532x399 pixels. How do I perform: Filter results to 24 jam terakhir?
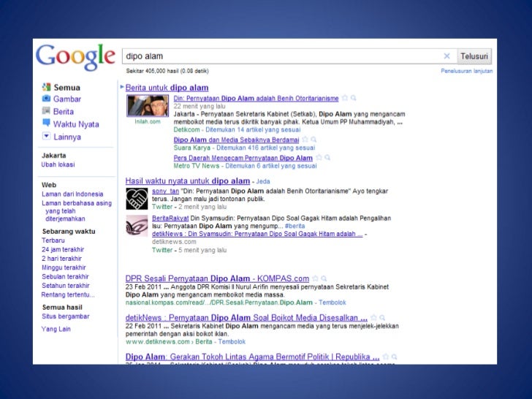click(63, 249)
